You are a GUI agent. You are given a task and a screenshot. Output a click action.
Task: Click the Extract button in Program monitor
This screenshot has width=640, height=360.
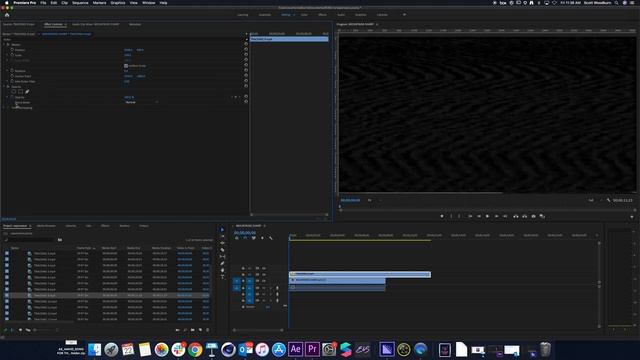pyautogui.click(x=524, y=216)
